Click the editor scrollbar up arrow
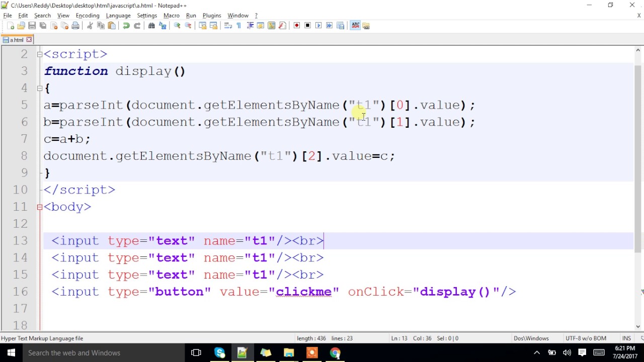644x362 pixels. point(638,50)
